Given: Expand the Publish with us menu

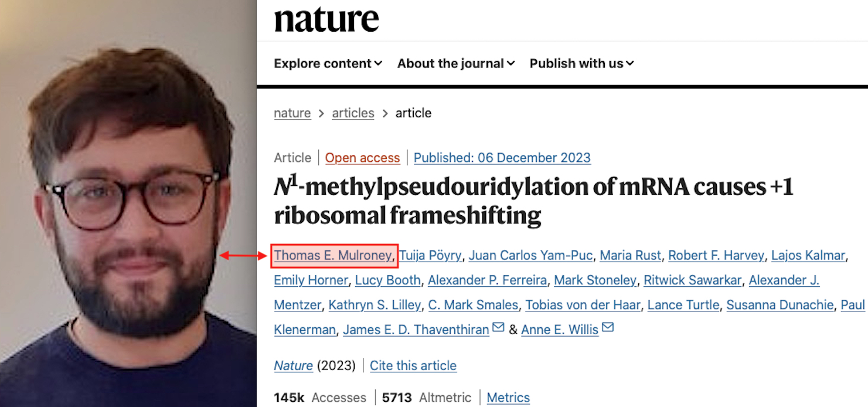Looking at the screenshot, I should point(582,63).
